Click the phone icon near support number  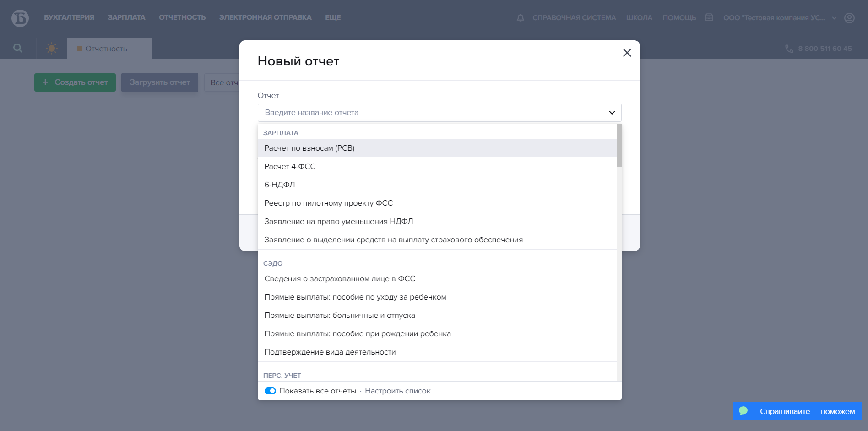(x=789, y=49)
